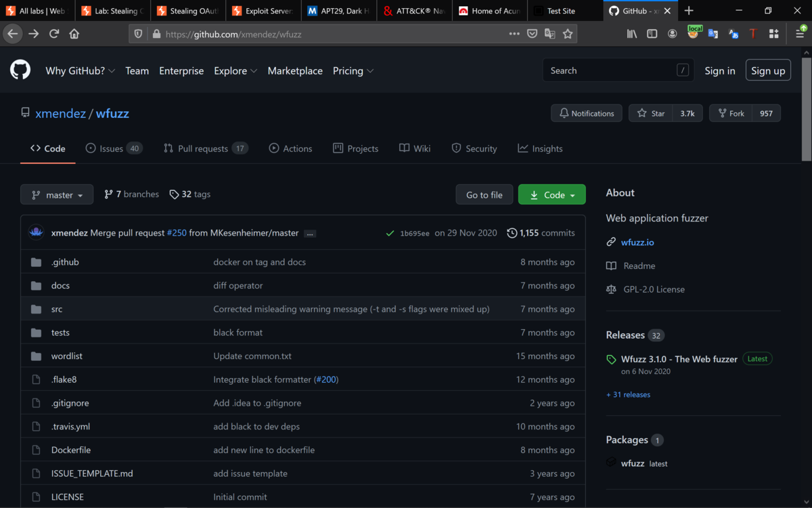View the commit status checkmark icon
Screen dimensions: 812x508
pyautogui.click(x=390, y=233)
